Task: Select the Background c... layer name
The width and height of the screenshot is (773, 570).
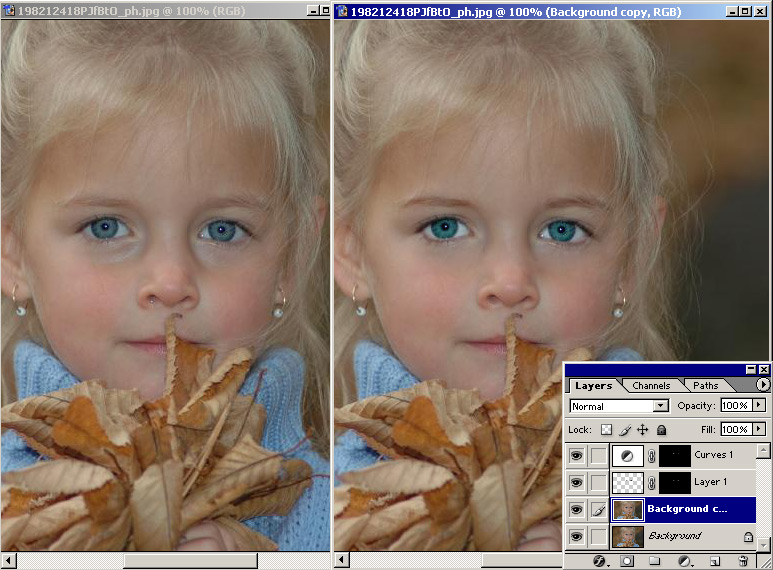Action: pos(687,509)
